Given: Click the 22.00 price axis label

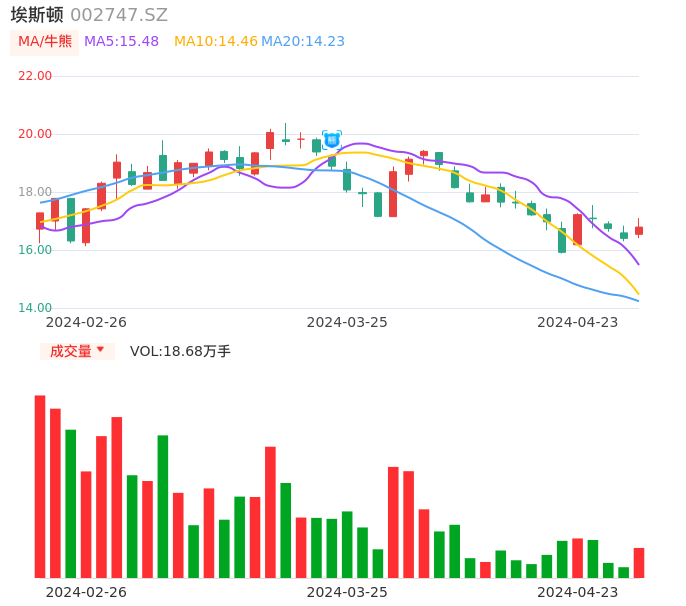Looking at the screenshot, I should [35, 76].
